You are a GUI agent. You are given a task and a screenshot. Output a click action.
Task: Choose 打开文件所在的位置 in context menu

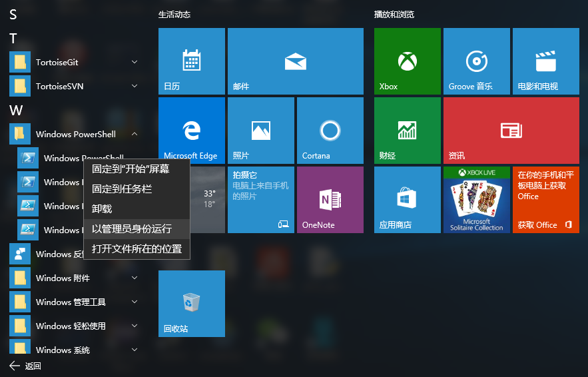coord(137,248)
